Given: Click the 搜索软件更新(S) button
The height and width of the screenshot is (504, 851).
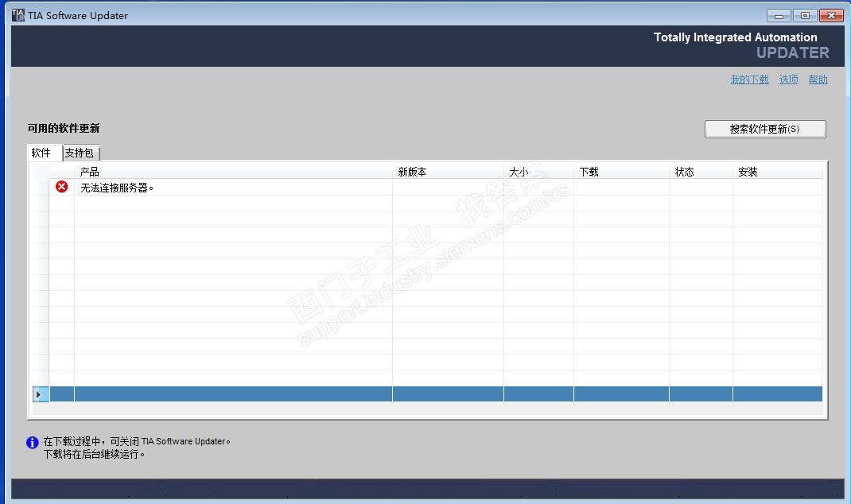Looking at the screenshot, I should pyautogui.click(x=765, y=129).
